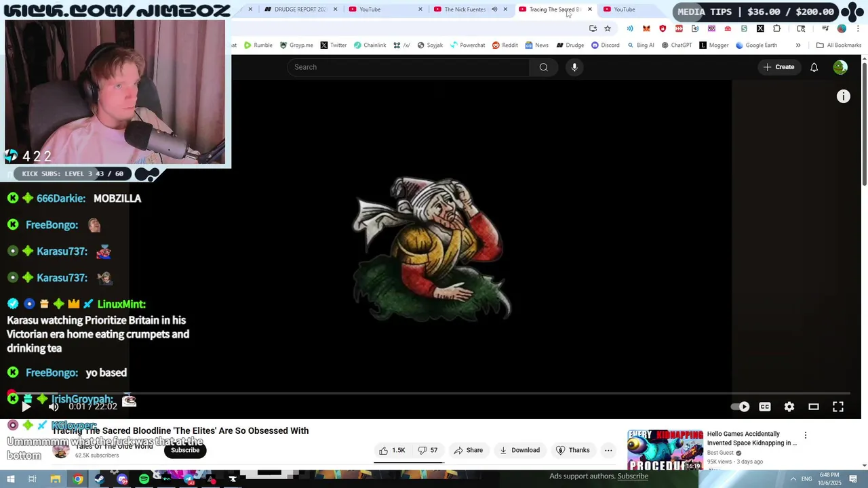Open the YouTube account avatar menu
The image size is (868, 488).
tap(840, 67)
